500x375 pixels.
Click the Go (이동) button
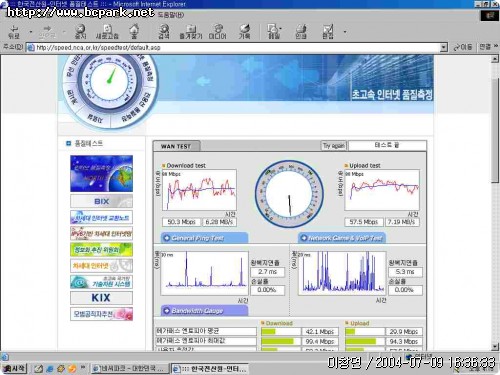(463, 47)
